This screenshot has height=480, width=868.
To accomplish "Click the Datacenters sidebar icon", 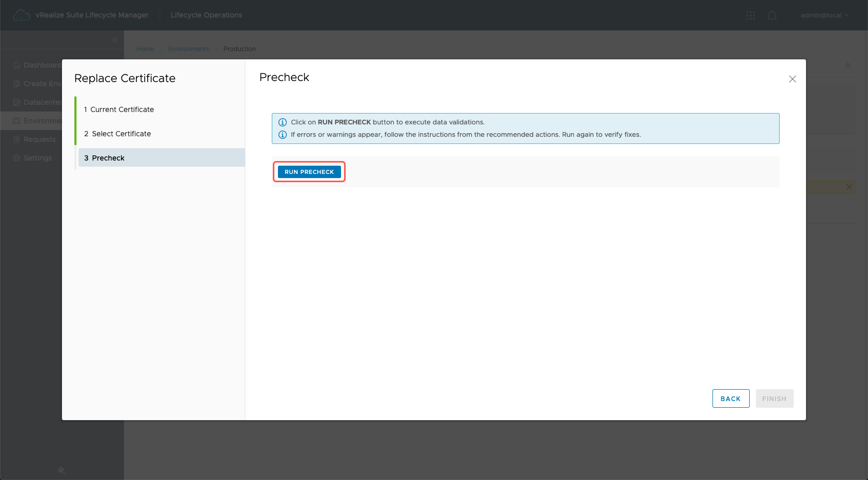I will 17,102.
